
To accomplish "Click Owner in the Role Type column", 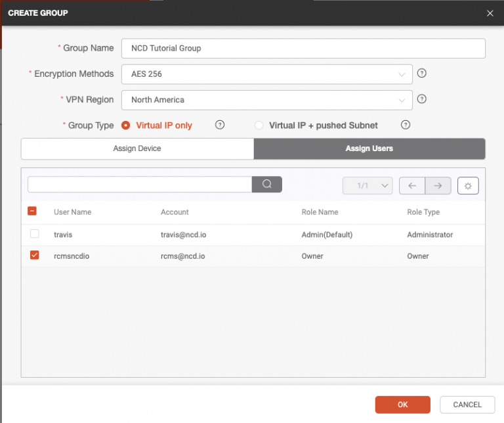I will click(418, 256).
